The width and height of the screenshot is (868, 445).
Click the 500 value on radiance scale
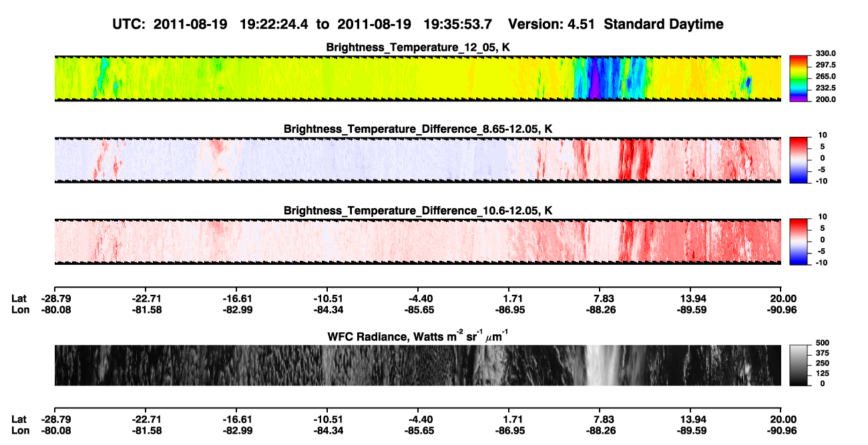(821, 343)
